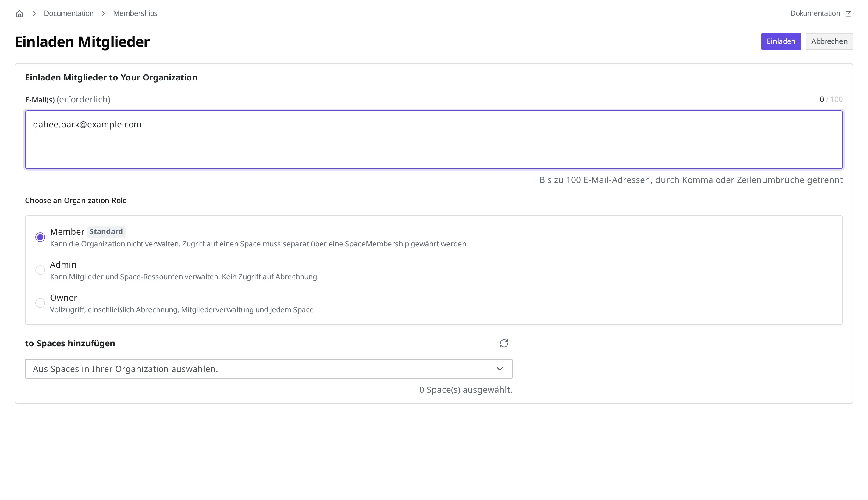
Task: Click the '0 / 100' email counter
Action: [831, 99]
